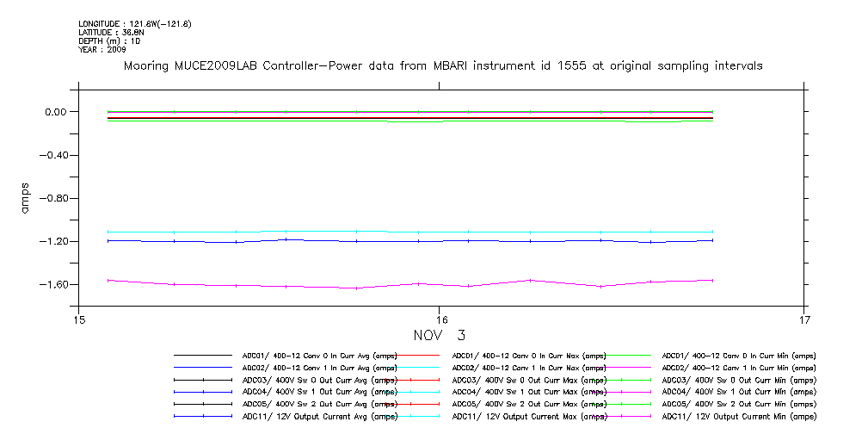Click the YEAR : 2009 header text

pos(102,49)
